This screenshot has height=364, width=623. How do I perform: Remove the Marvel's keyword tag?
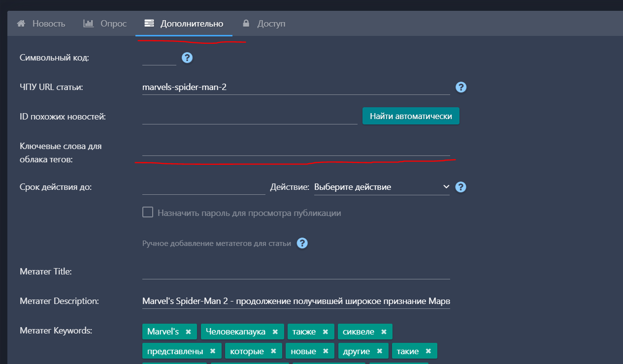tap(188, 332)
